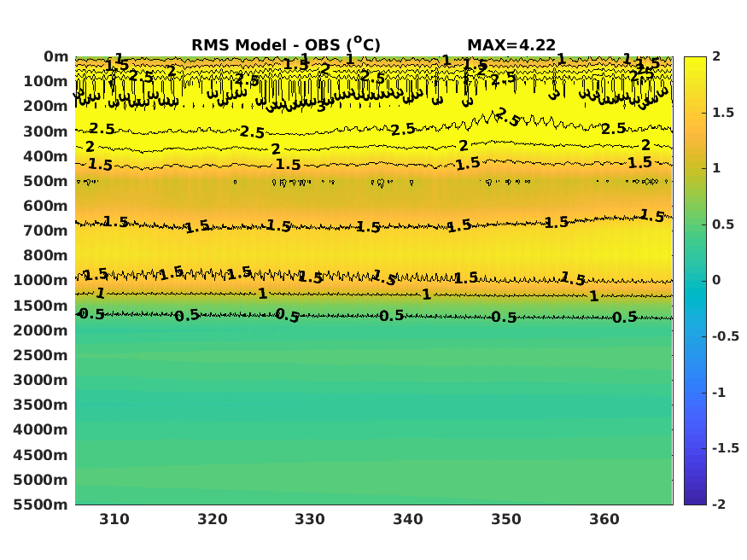747x560 pixels.
Task: Click the '700m' depth axis label
Action: click(x=46, y=231)
